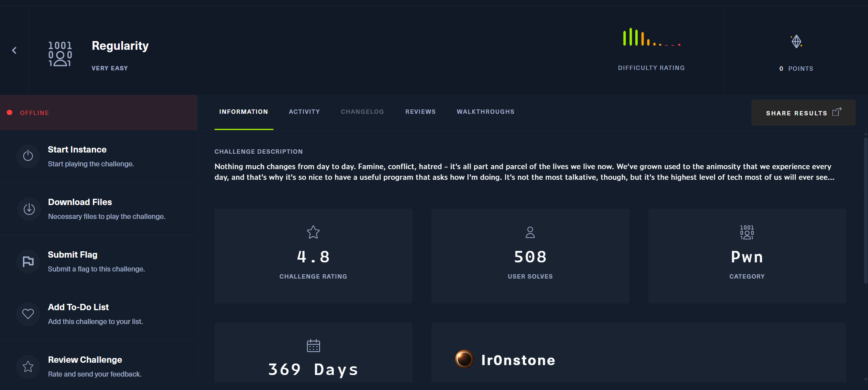Image resolution: width=868 pixels, height=390 pixels.
Task: Go back using the left chevron arrow
Action: (x=14, y=50)
